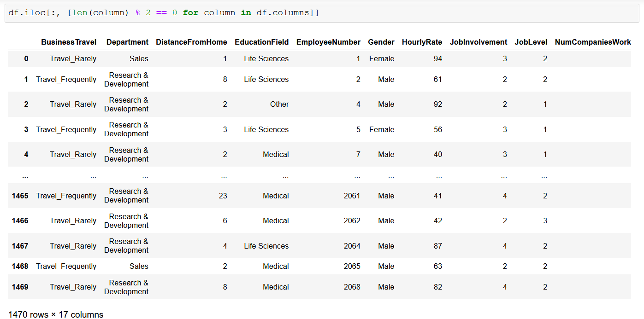644x319 pixels.
Task: Select the DistanceFromHome column header
Action: [x=191, y=42]
